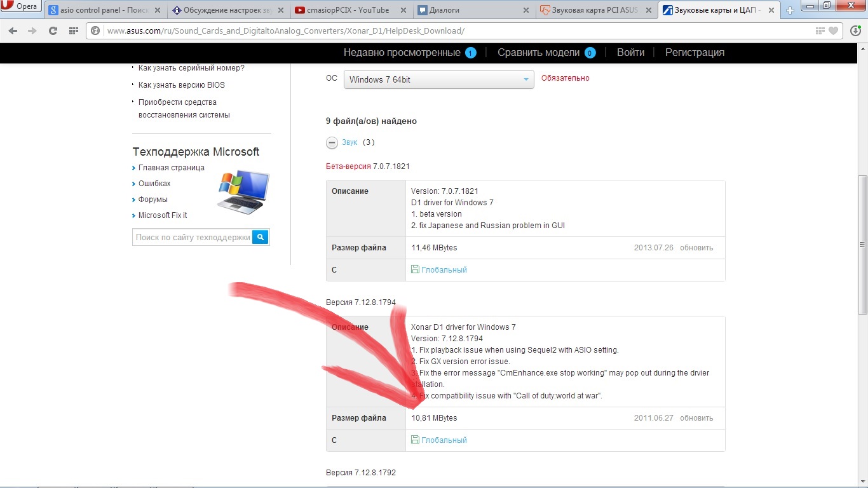Open Microsoft 'Главная страница' link

coord(172,168)
